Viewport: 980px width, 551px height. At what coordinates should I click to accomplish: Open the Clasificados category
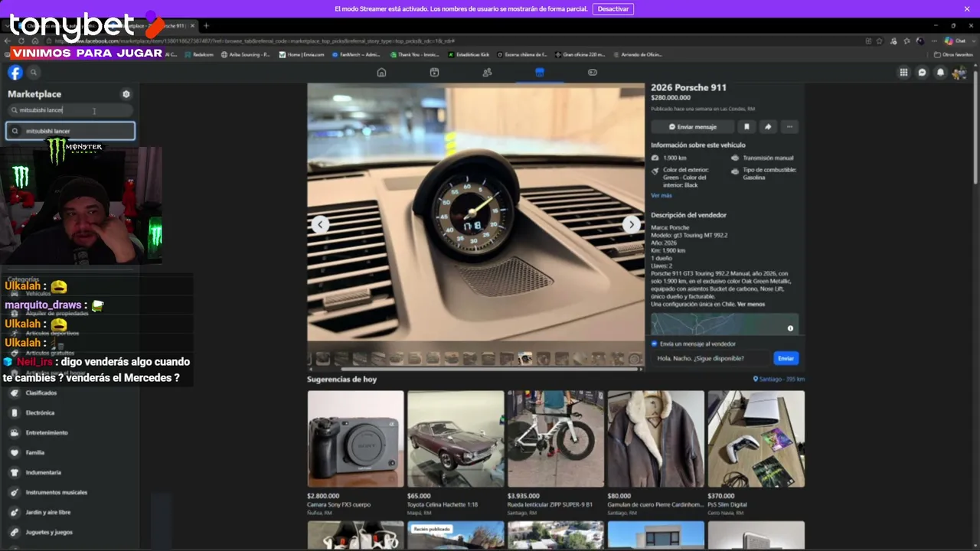[70, 393]
